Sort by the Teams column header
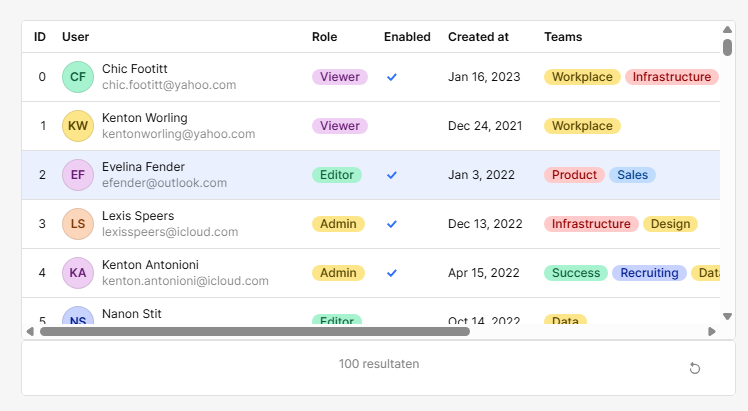Screen dimensions: 748x411 click(563, 37)
